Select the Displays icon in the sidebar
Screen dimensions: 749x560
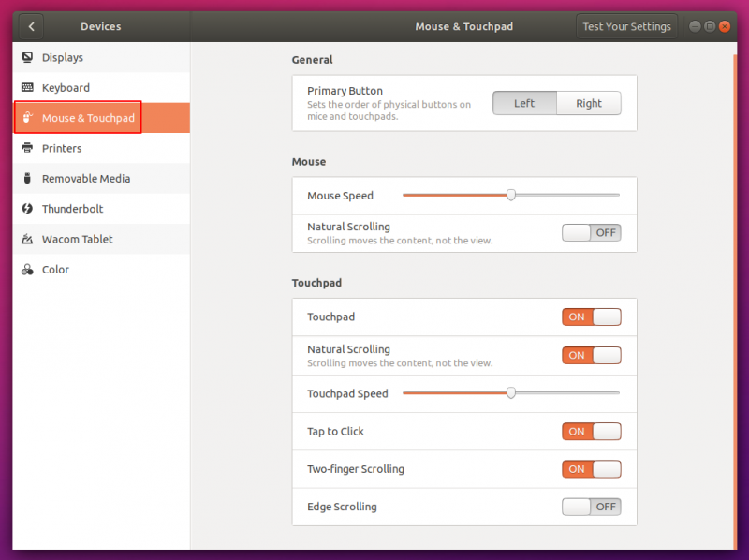[x=26, y=57]
